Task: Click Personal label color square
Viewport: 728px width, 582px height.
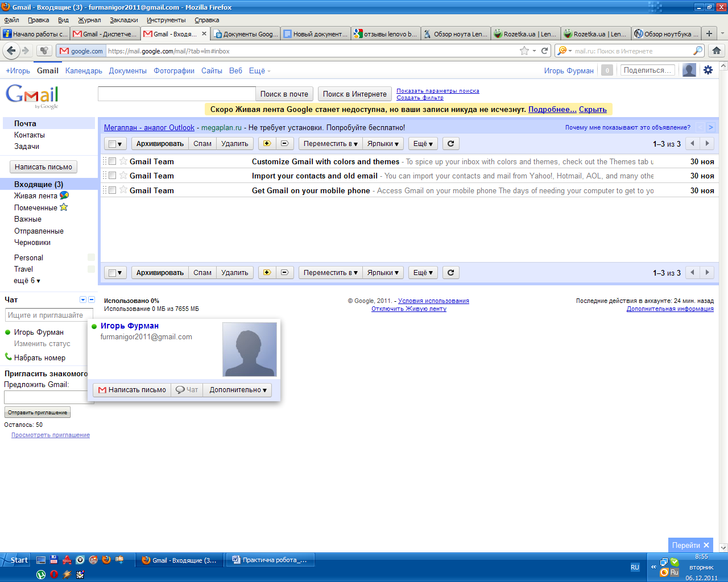Action: click(x=91, y=257)
